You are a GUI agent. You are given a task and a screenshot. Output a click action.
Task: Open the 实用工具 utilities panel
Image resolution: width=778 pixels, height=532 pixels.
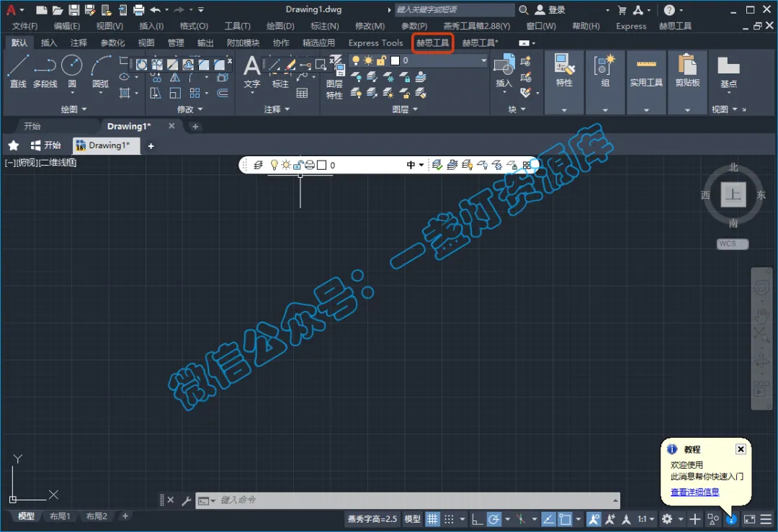click(x=646, y=71)
